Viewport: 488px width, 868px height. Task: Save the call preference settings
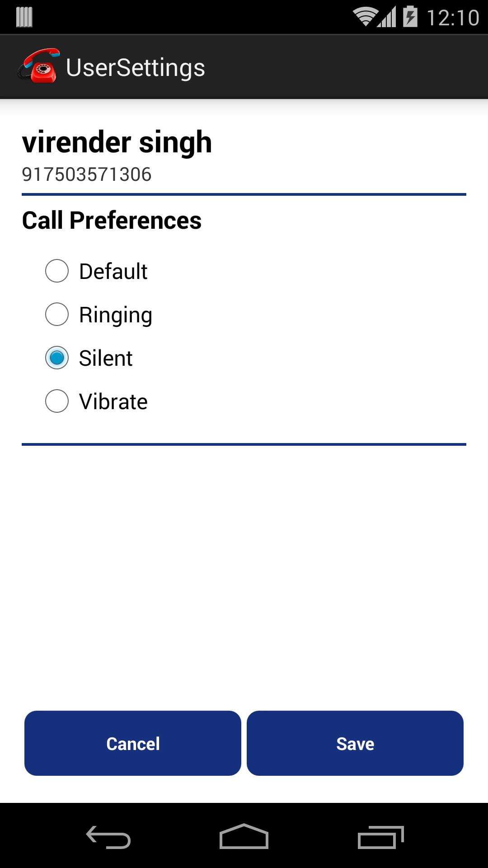click(355, 743)
